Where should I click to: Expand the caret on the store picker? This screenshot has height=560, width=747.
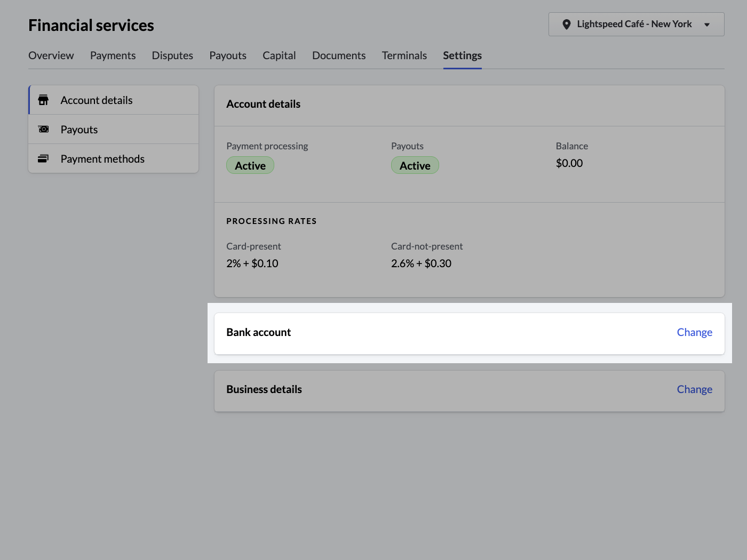click(x=707, y=24)
